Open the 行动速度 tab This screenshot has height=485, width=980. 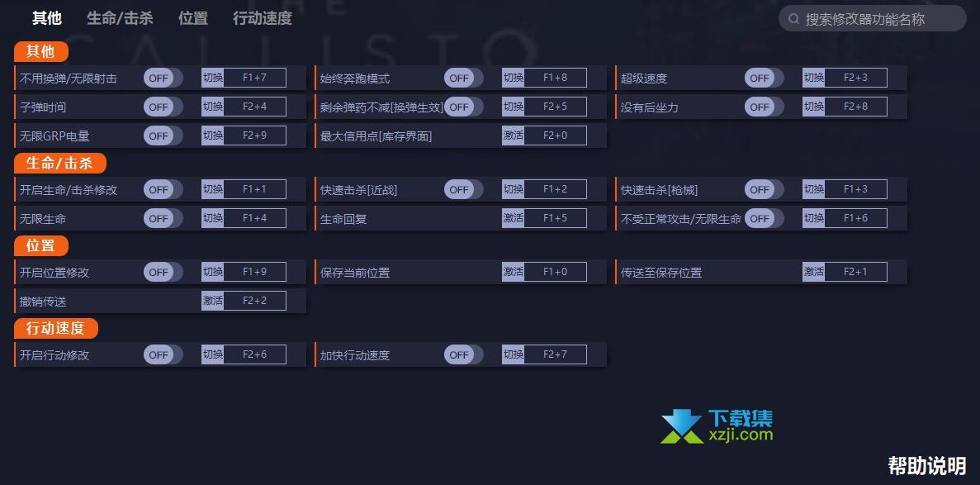click(x=263, y=18)
